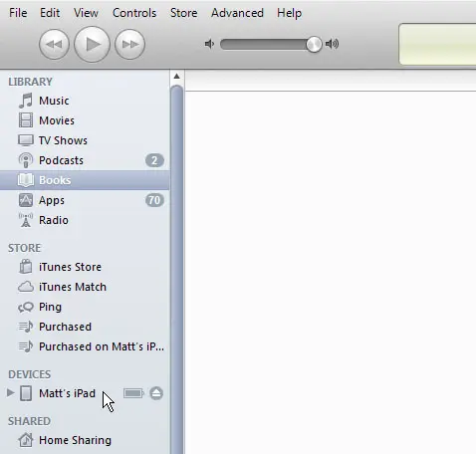Select the Radio tower icon

[26, 220]
